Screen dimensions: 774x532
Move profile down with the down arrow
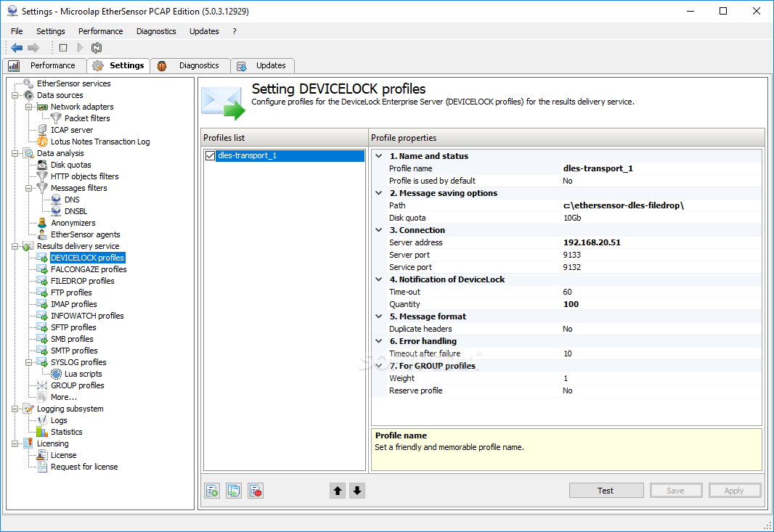(357, 491)
